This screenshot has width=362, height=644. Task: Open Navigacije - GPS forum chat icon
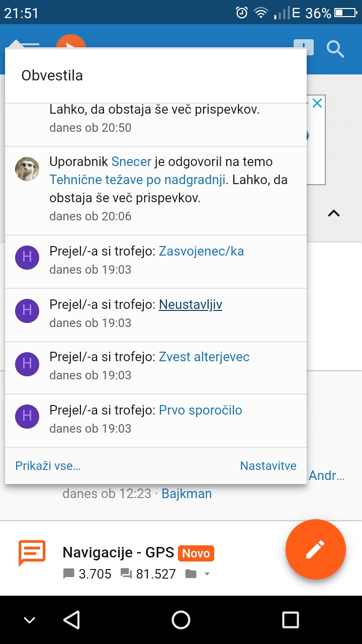click(32, 553)
